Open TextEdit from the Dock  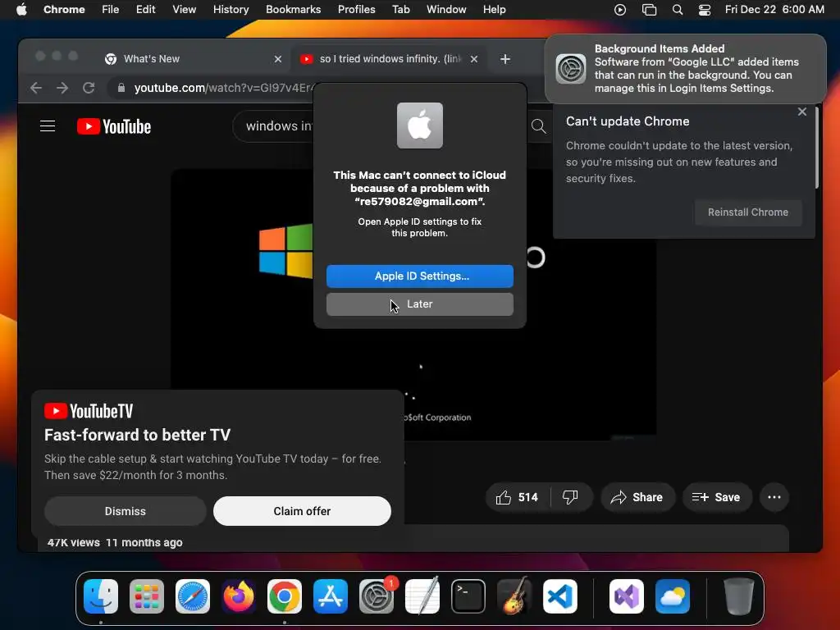[422, 596]
